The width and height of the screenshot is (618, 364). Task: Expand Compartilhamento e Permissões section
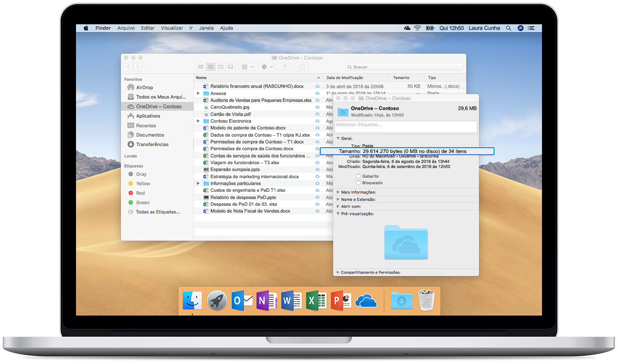tap(338, 272)
